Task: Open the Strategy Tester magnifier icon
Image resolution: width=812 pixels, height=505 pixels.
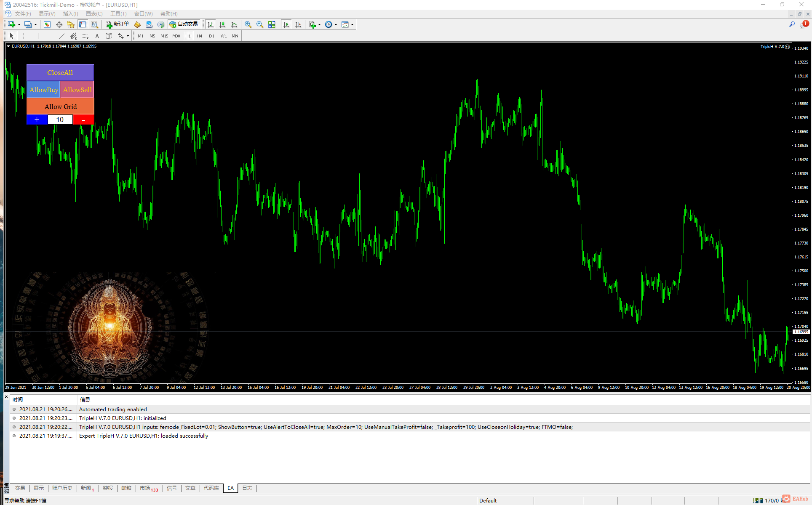Action: point(95,24)
